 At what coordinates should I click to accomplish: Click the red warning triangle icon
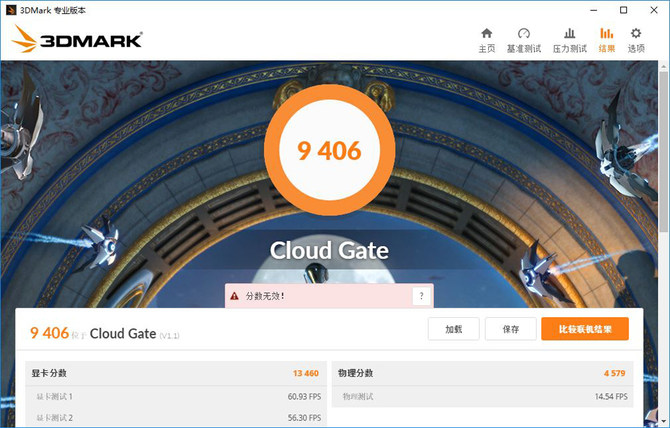click(x=234, y=296)
